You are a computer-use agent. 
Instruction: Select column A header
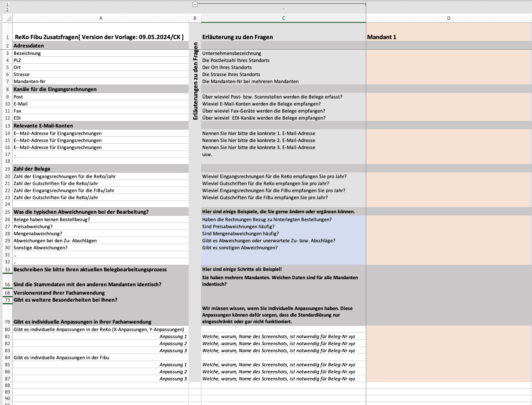pyautogui.click(x=101, y=18)
